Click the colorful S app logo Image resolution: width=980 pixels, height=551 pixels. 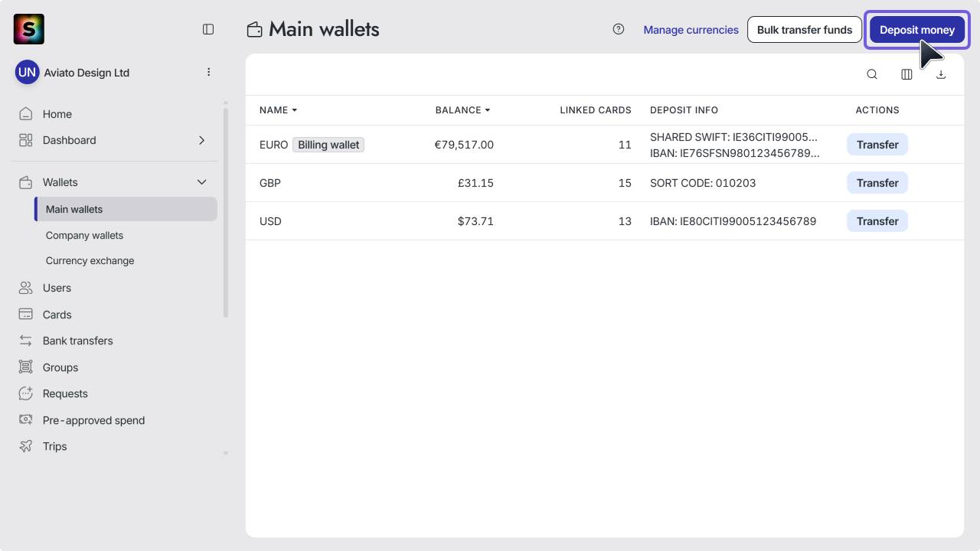tap(29, 29)
